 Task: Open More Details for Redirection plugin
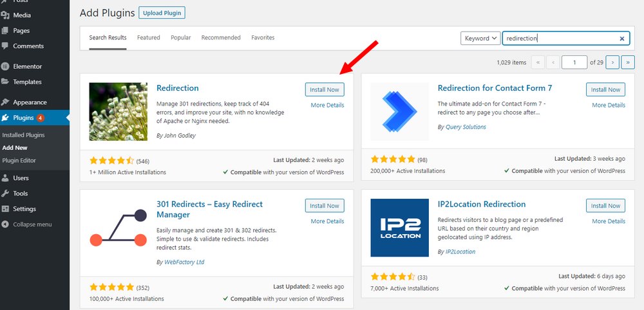[327, 105]
